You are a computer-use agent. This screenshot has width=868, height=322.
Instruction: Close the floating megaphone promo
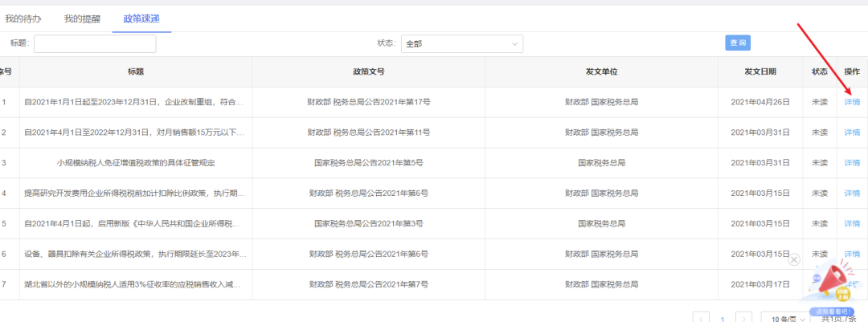click(794, 259)
